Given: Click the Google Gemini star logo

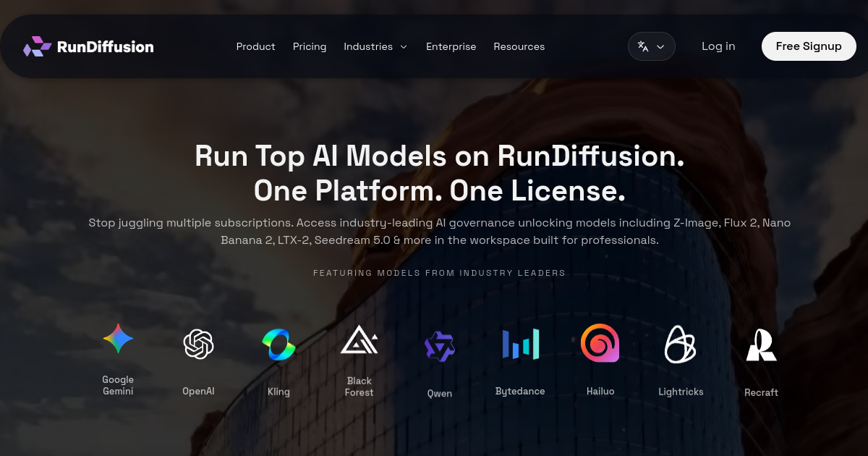Looking at the screenshot, I should (118, 338).
